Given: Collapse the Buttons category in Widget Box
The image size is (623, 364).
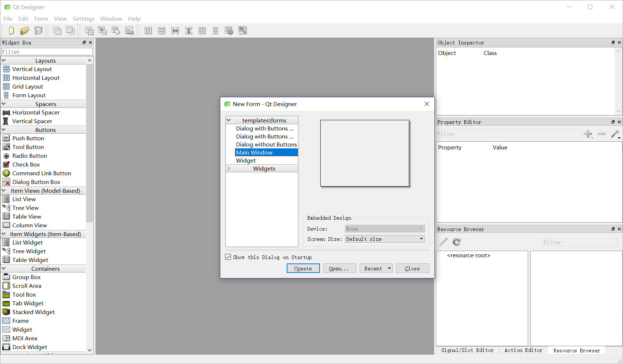Looking at the screenshot, I should (x=4, y=130).
